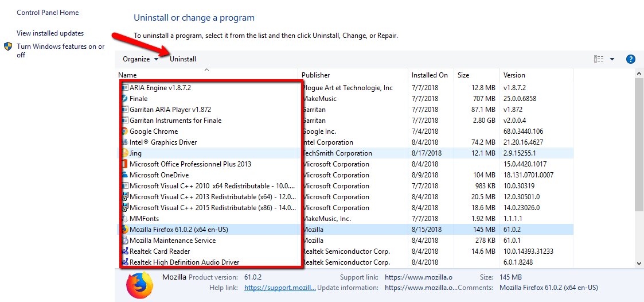Click the Realtek Card Reader icon
644x302 pixels.
(x=125, y=251)
